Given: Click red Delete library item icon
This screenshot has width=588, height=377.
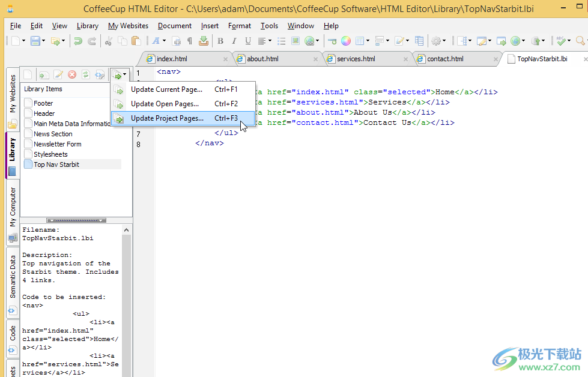Looking at the screenshot, I should click(x=72, y=74).
